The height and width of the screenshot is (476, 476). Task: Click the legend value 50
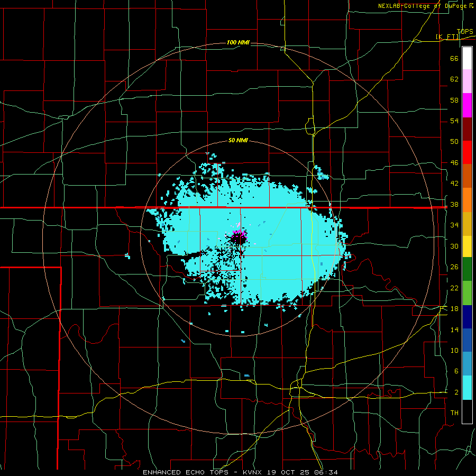(x=454, y=141)
